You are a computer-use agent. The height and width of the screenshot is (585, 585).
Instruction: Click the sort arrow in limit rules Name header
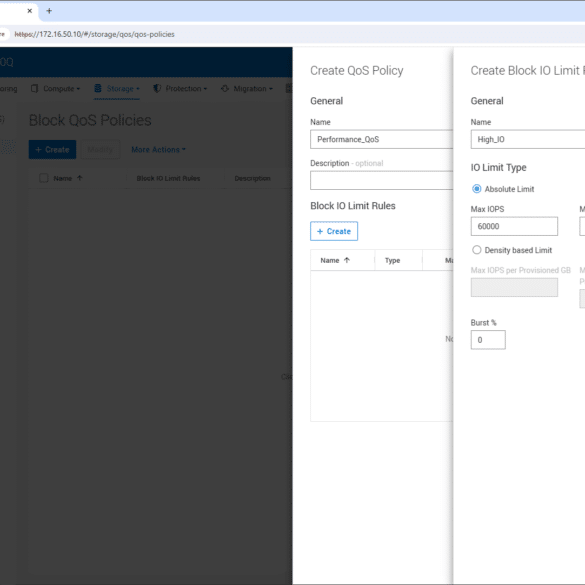347,260
